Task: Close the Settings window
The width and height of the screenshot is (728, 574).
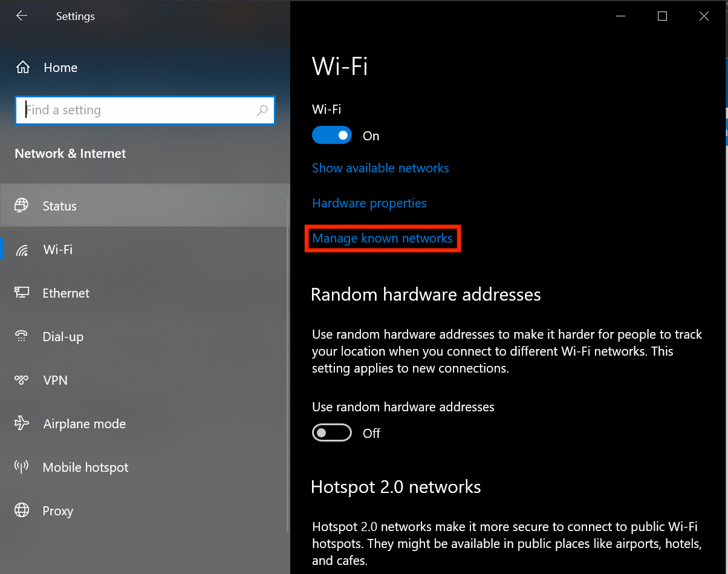Action: pos(704,16)
